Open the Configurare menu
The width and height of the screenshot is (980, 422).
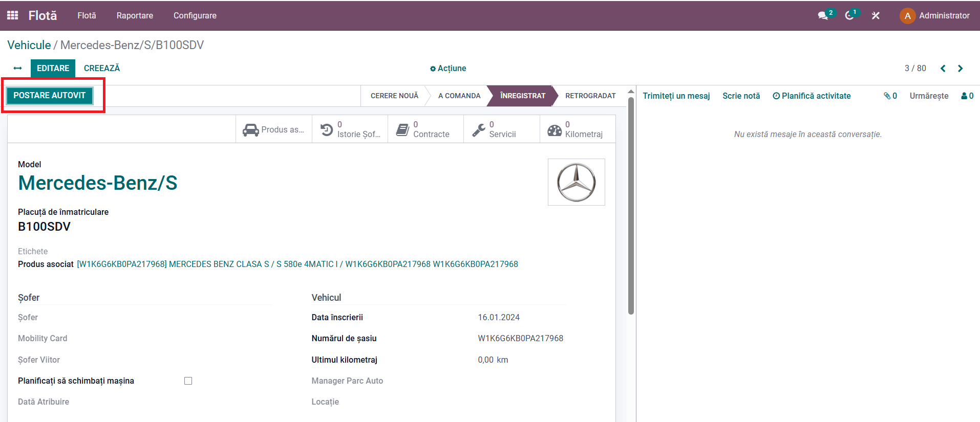tap(195, 15)
